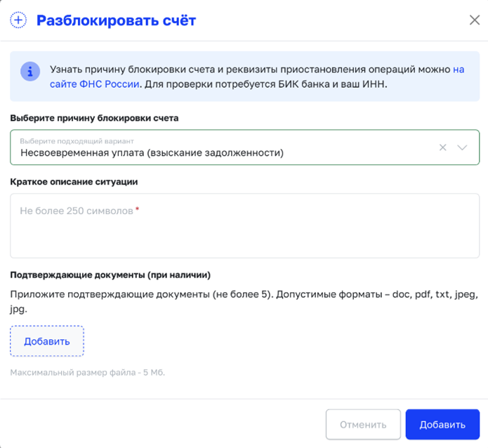Image resolution: width=488 pixels, height=448 pixels.
Task: Click the Выберите причину блокировки счета label
Action: coord(94,118)
